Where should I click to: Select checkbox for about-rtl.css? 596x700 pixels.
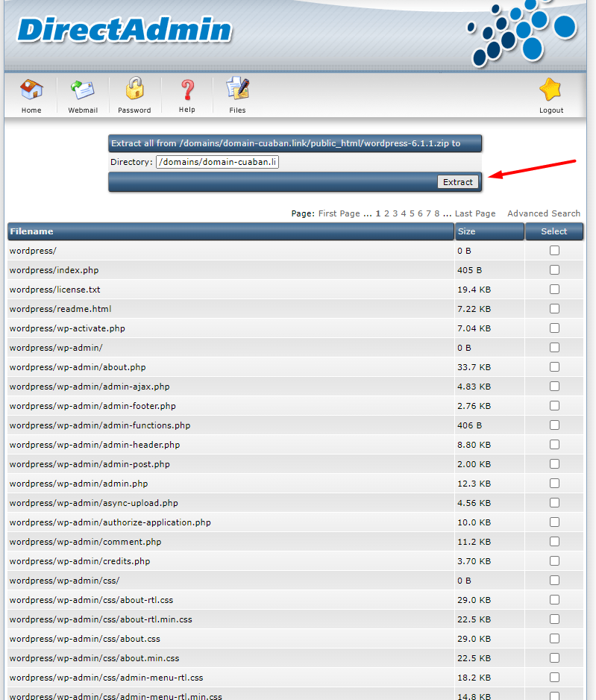click(554, 600)
